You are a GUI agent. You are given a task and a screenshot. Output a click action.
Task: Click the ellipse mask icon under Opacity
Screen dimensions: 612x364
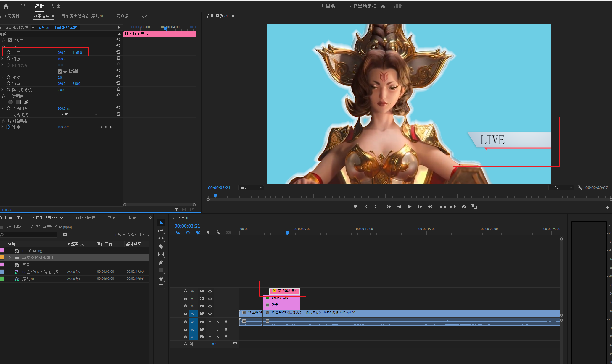[x=10, y=102]
